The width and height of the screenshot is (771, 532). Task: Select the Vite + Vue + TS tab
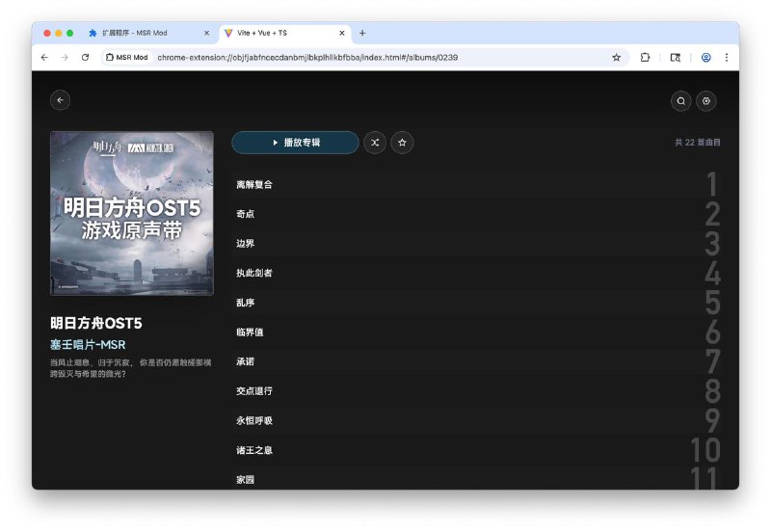point(284,33)
